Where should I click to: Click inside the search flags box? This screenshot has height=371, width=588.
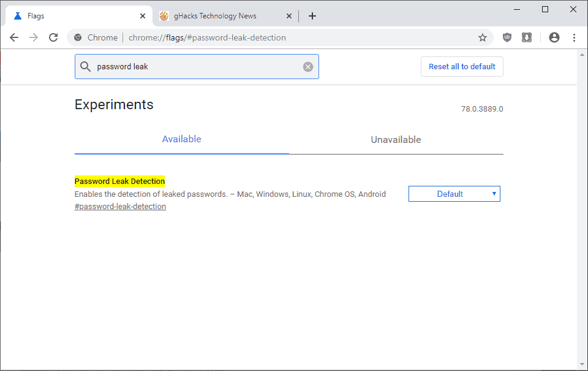[196, 67]
